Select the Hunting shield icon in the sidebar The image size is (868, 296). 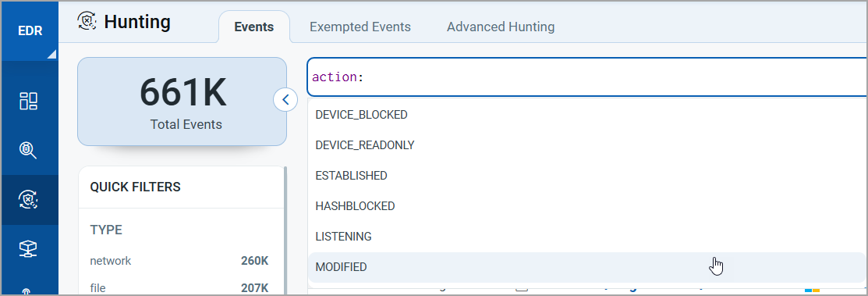[x=28, y=200]
